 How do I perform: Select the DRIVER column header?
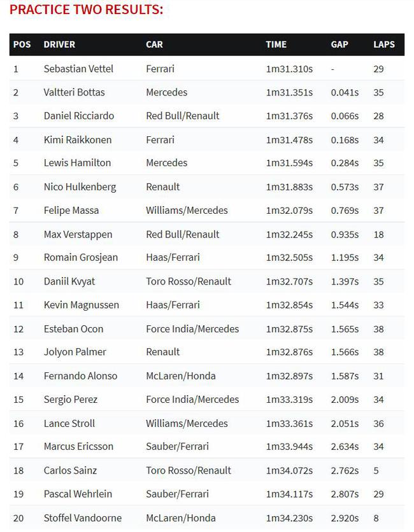(x=59, y=45)
